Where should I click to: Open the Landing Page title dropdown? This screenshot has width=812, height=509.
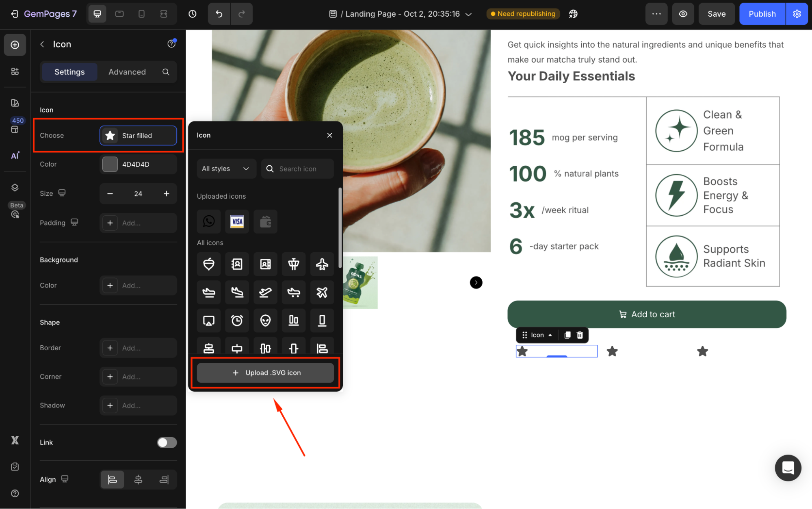pos(468,14)
